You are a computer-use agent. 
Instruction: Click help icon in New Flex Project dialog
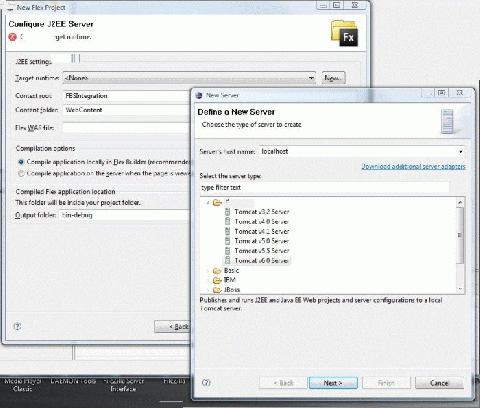[17, 326]
